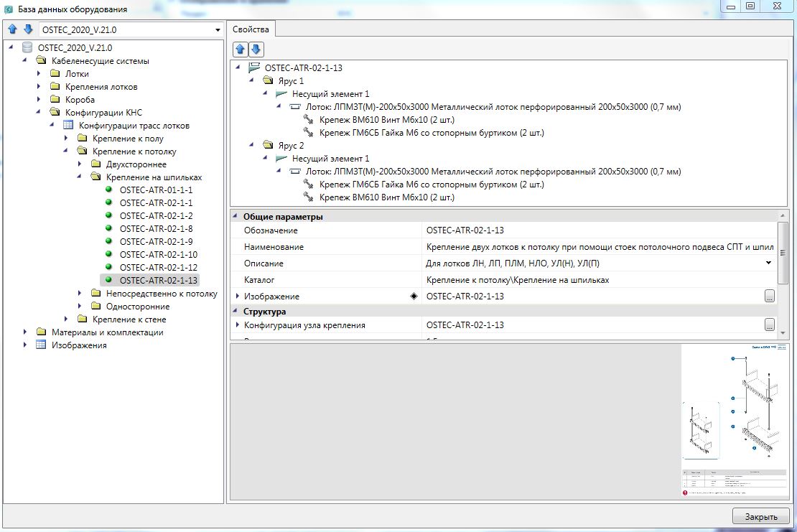The image size is (797, 532).
Task: Click the folder icon of Ярус 2
Action: [268, 145]
